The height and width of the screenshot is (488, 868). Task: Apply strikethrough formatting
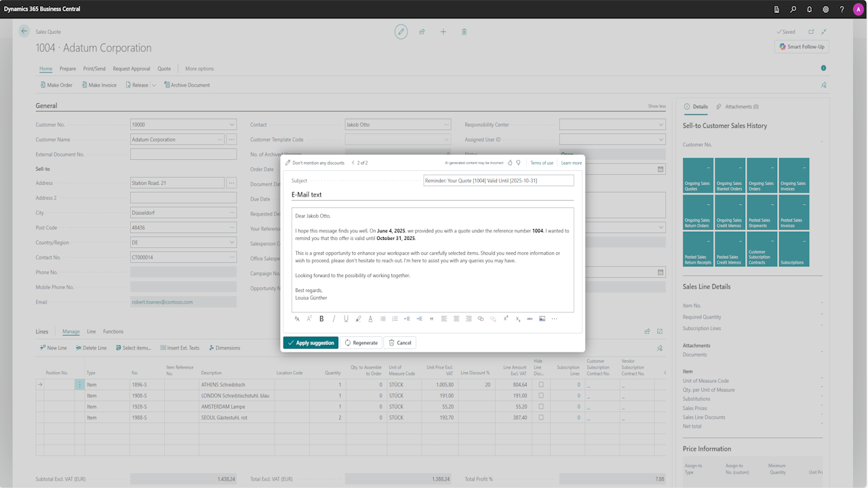[530, 319]
